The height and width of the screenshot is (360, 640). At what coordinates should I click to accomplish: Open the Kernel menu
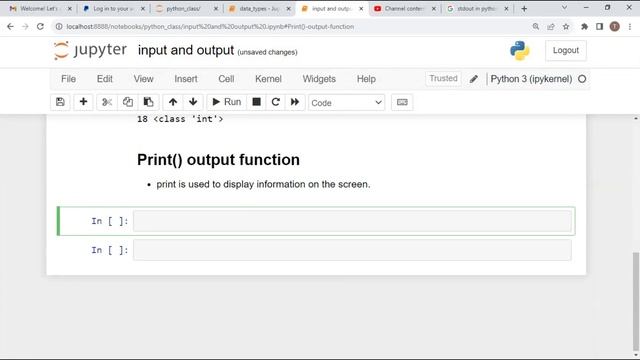pyautogui.click(x=268, y=79)
